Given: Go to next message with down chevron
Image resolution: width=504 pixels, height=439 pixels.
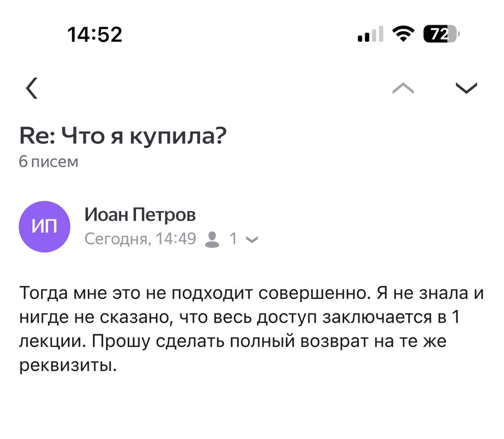Looking at the screenshot, I should click(466, 88).
